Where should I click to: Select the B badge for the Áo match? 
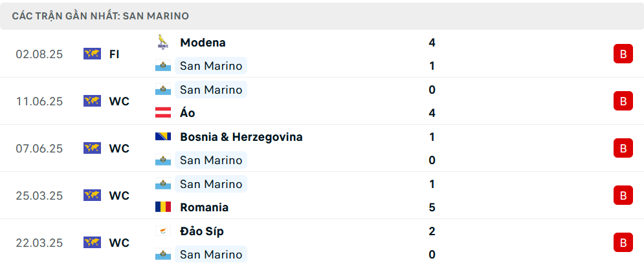click(x=623, y=101)
